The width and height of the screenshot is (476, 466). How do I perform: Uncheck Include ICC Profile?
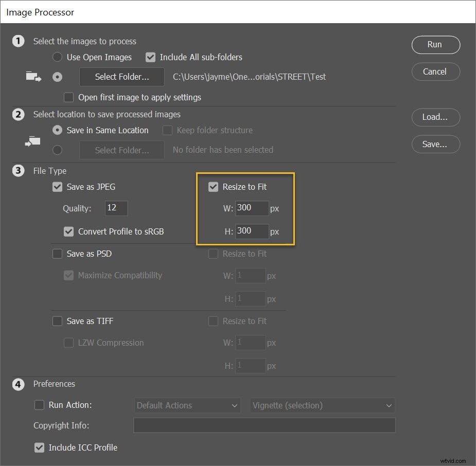tap(40, 447)
